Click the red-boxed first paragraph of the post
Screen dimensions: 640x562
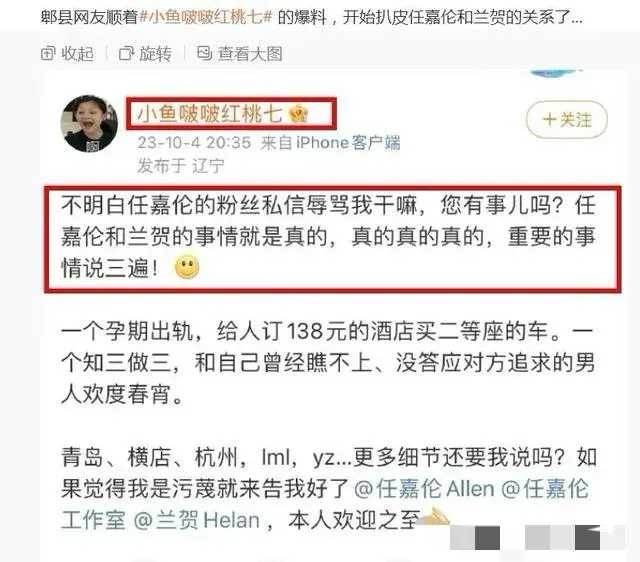pos(333,240)
